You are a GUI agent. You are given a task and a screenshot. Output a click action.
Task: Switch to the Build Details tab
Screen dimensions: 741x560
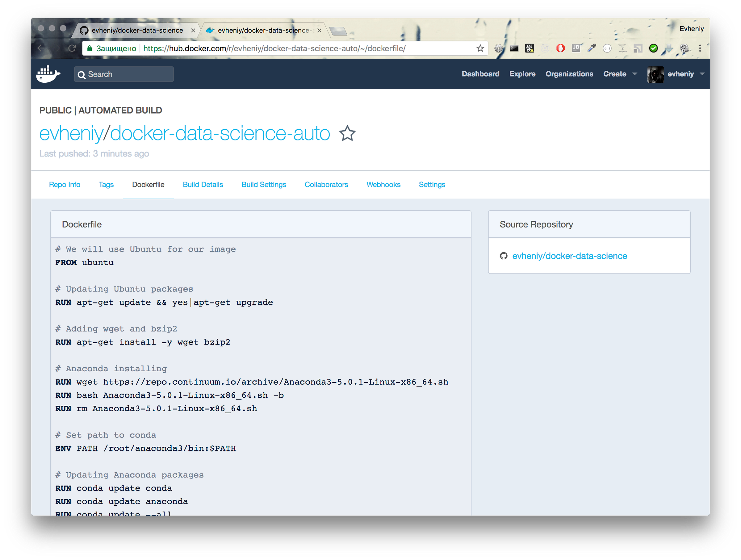coord(203,185)
